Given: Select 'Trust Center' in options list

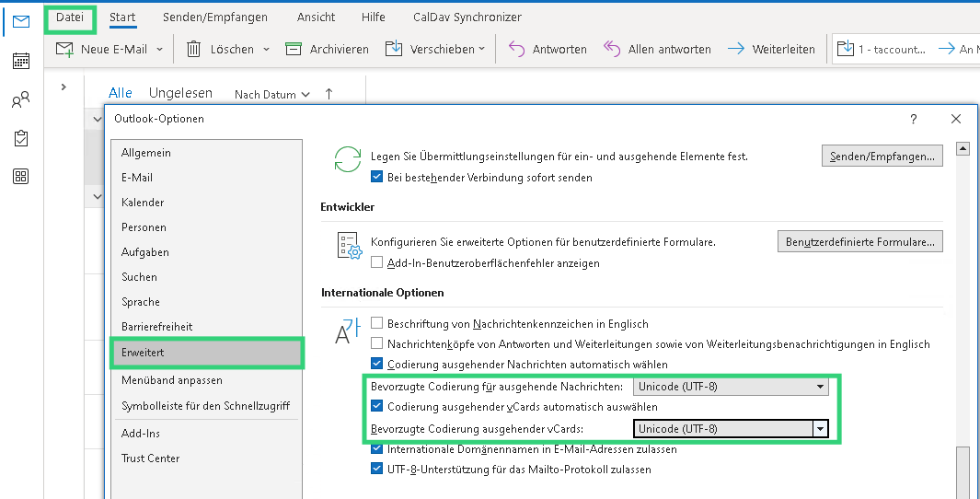Looking at the screenshot, I should coord(151,458).
